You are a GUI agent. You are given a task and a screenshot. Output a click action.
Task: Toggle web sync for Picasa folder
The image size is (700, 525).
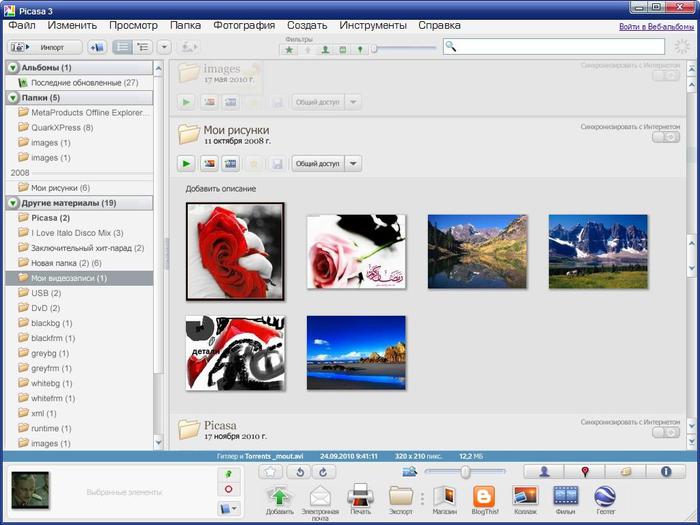pos(666,432)
